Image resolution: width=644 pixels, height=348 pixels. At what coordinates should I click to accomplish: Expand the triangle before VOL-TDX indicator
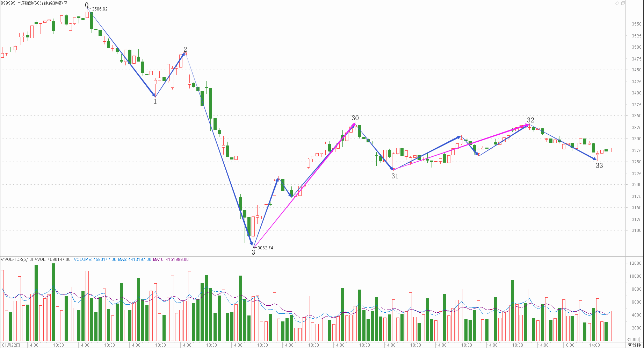pos(2,260)
